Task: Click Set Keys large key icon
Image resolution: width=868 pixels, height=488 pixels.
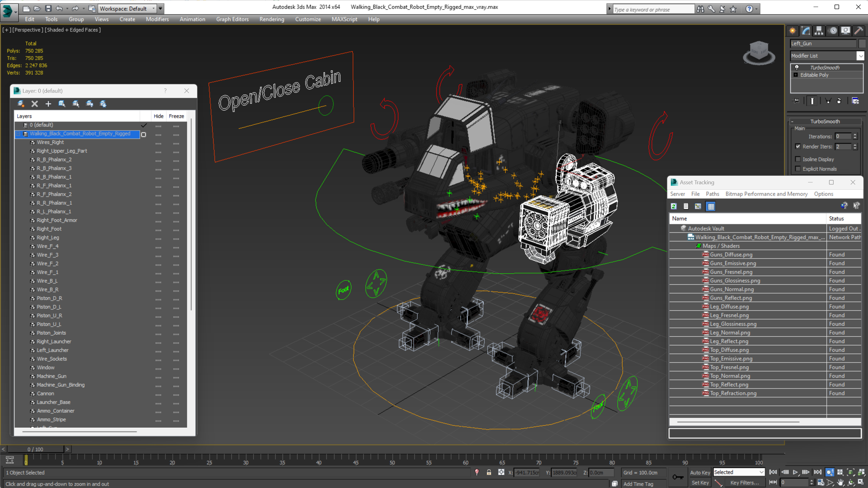Action: pyautogui.click(x=678, y=477)
